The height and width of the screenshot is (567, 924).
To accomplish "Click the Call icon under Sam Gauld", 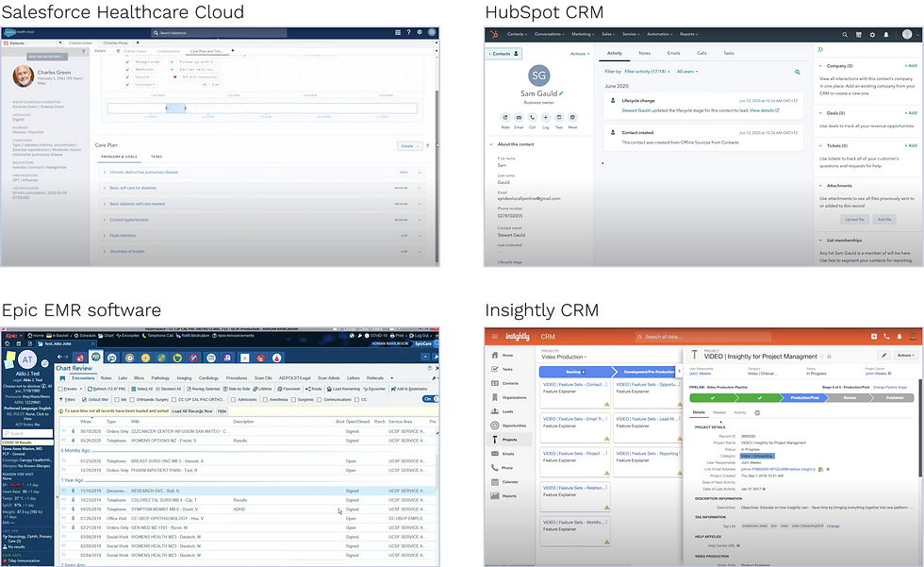I will (x=532, y=117).
